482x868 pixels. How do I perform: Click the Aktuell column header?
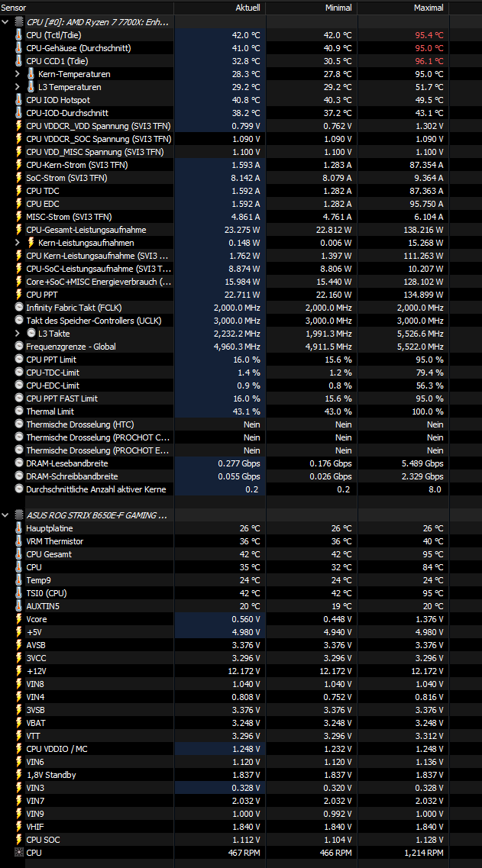[x=247, y=8]
